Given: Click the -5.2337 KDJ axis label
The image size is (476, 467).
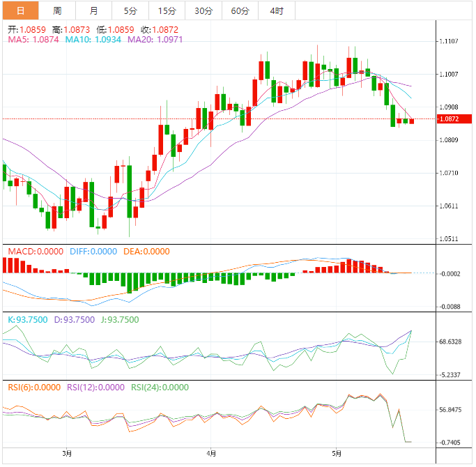Looking at the screenshot, I should (x=450, y=376).
